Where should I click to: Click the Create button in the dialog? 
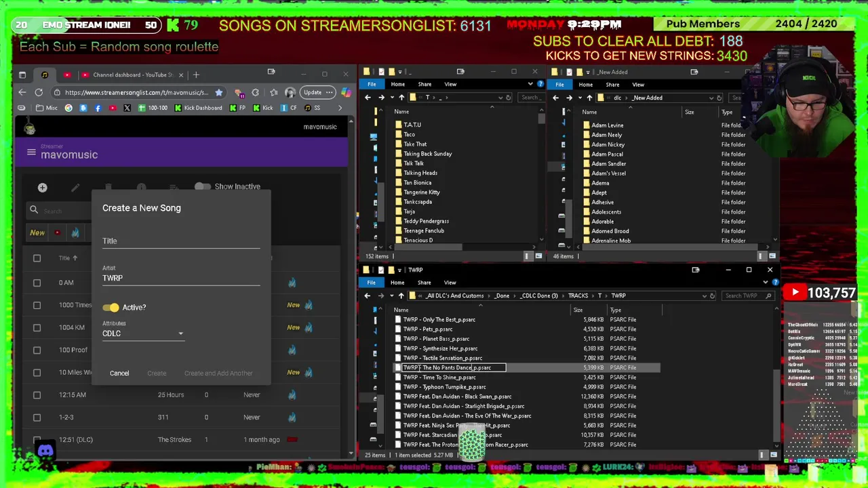[x=157, y=373]
